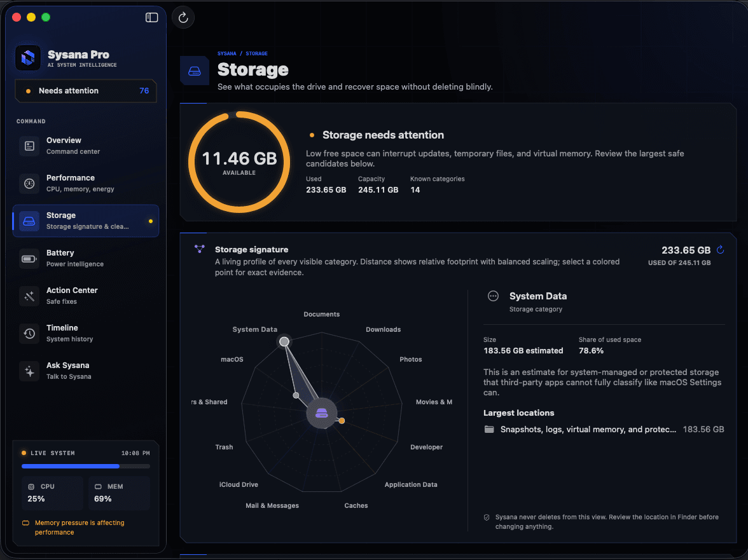
Task: Click the Downloads radar label
Action: [x=383, y=329]
